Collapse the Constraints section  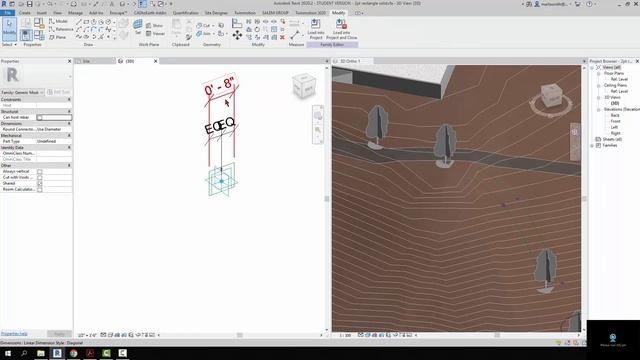click(69, 100)
